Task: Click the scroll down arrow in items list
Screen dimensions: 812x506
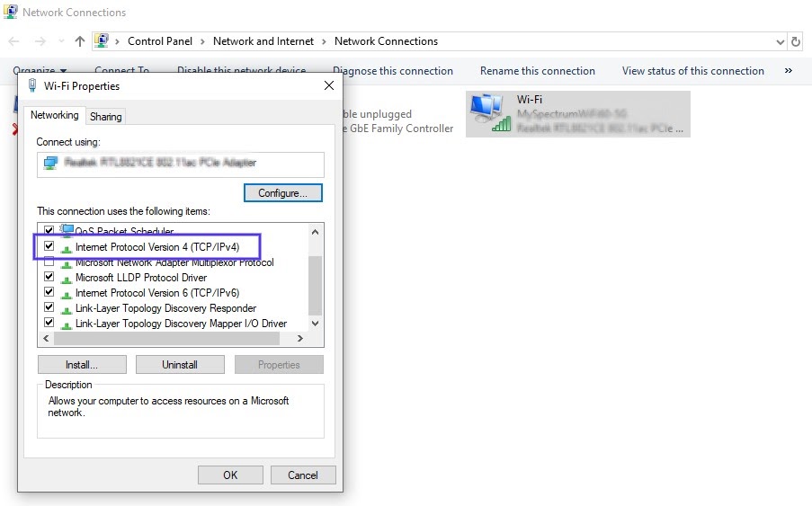Action: (315, 324)
